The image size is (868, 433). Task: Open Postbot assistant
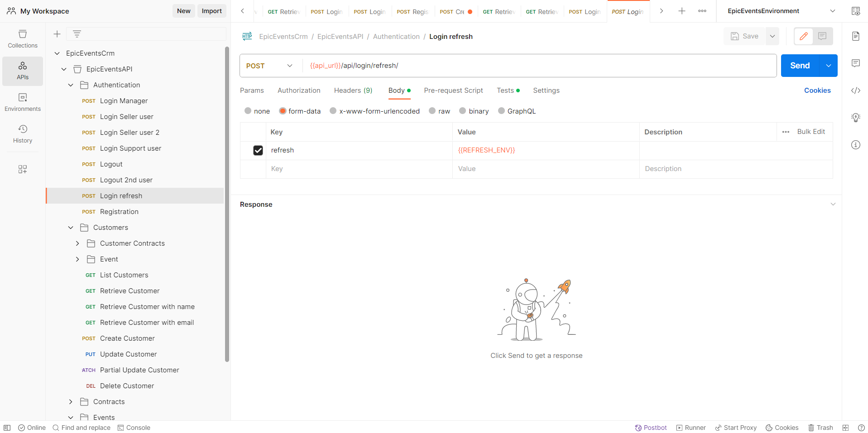click(651, 428)
